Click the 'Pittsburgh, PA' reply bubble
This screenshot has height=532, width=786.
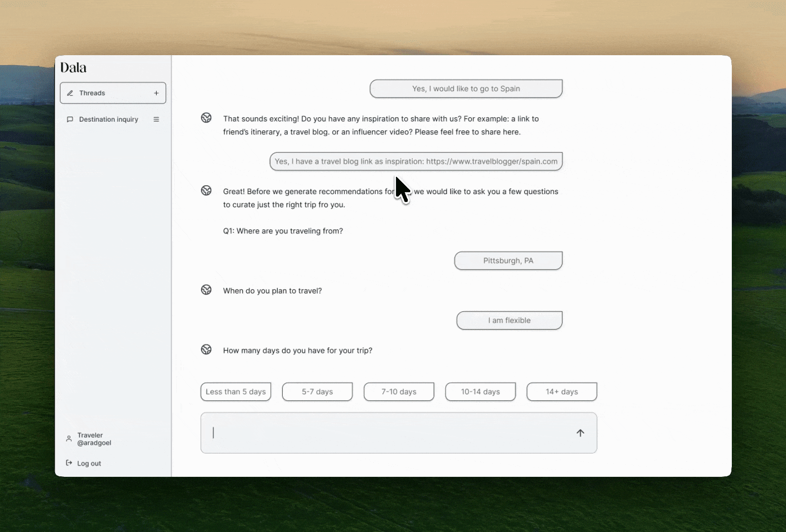coord(508,261)
